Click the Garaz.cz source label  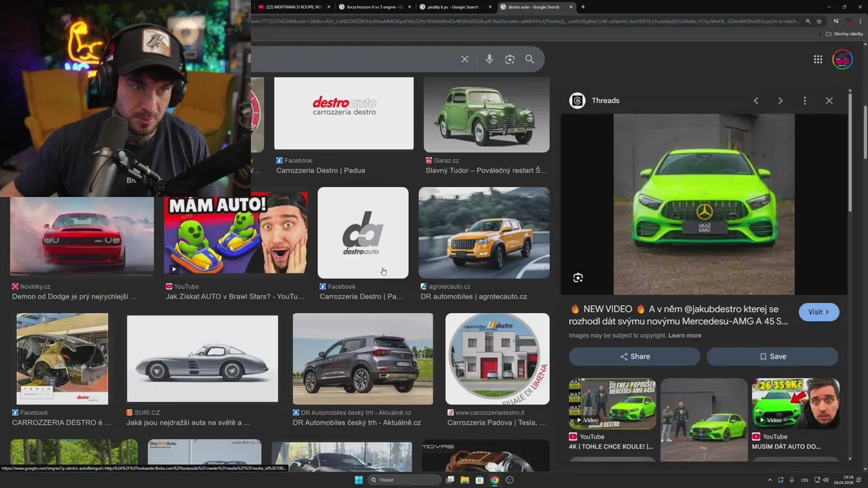coord(442,161)
